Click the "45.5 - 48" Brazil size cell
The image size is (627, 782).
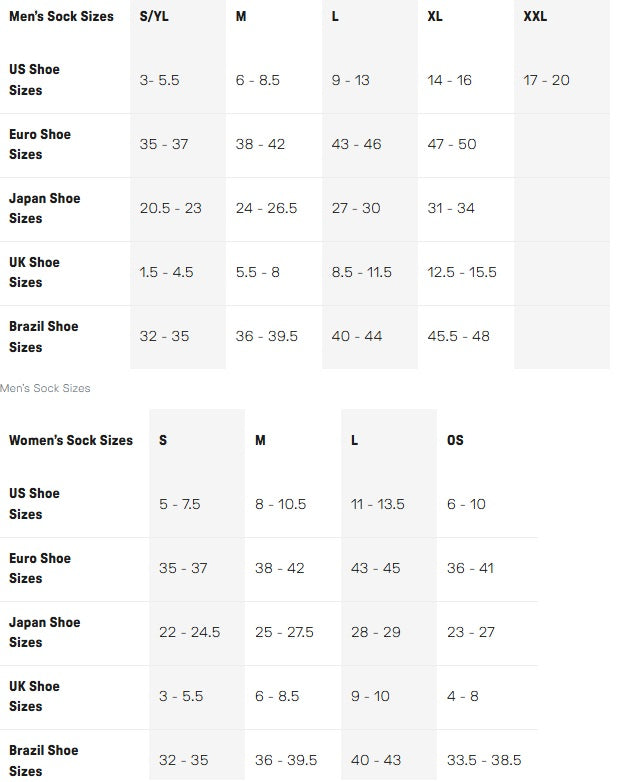pyautogui.click(x=458, y=336)
